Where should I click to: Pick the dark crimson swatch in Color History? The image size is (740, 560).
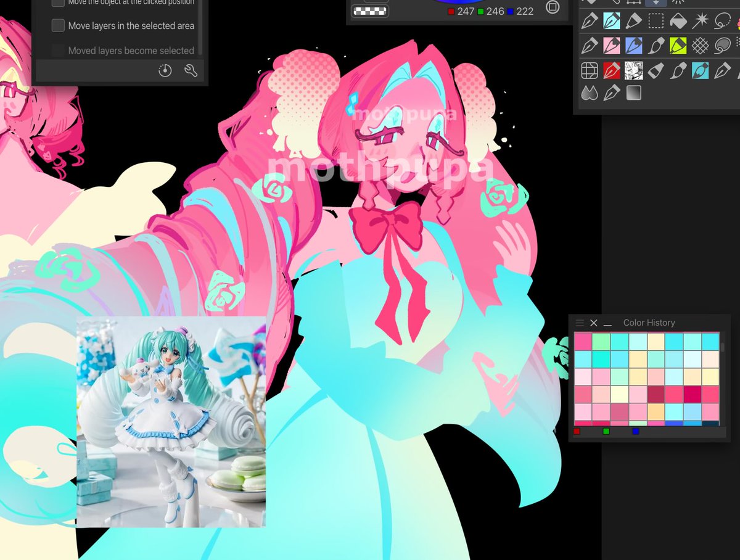(656, 394)
